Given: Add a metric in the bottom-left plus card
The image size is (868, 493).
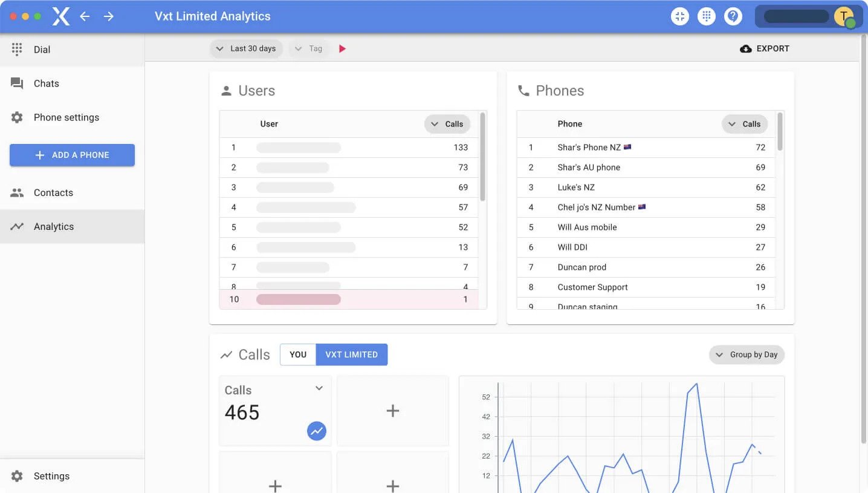Looking at the screenshot, I should click(275, 472).
